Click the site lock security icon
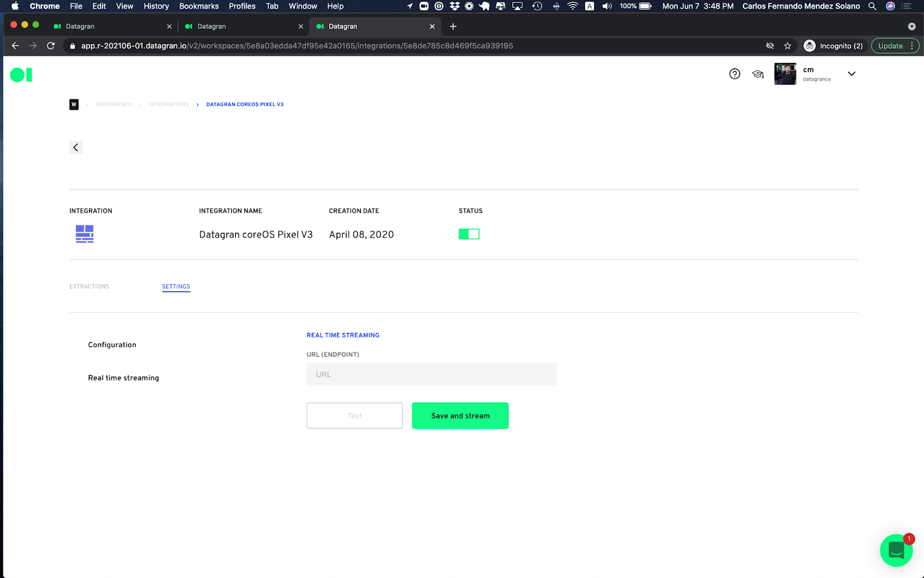This screenshot has height=578, width=924. pos(72,46)
